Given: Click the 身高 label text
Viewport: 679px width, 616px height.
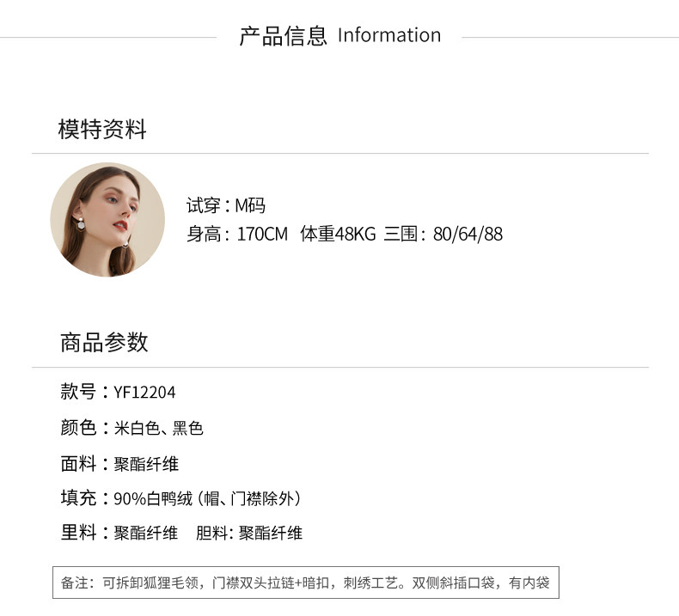Looking at the screenshot, I should point(204,235).
